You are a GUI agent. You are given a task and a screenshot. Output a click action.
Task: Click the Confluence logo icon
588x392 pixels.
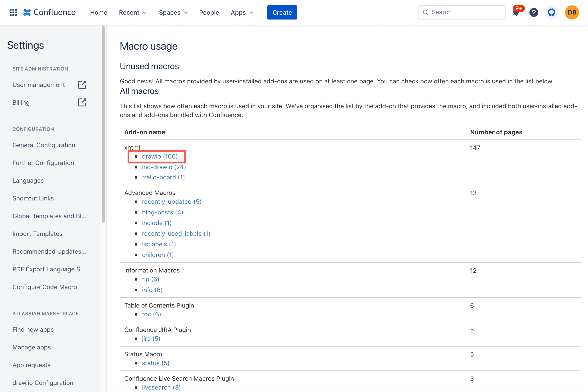(x=27, y=12)
